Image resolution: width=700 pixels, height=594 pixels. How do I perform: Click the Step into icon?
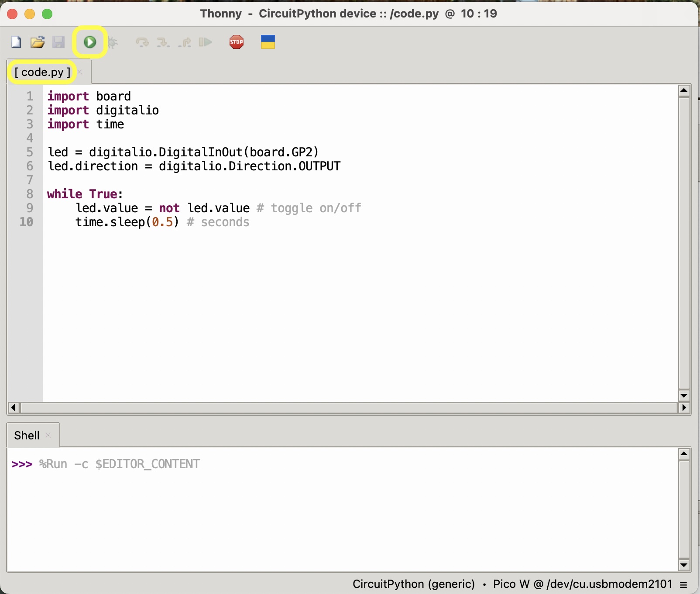(x=163, y=42)
